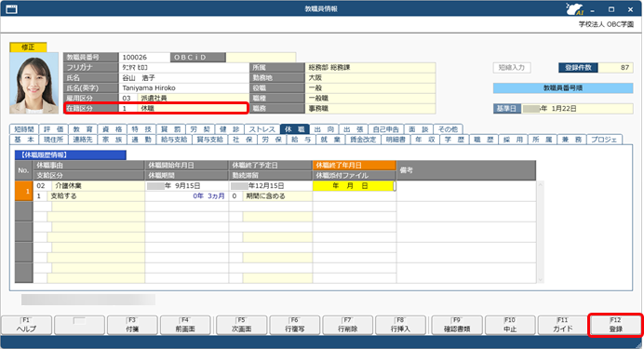Open the 労契 tab
The image size is (644, 349).
point(200,129)
